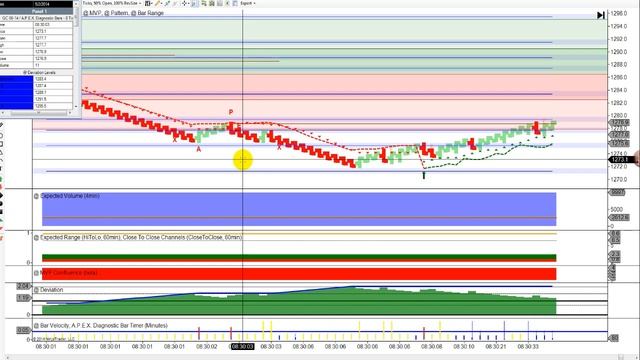This screenshot has height=360, width=640.
Task: Click the 1273.1 value in the data panel
Action: [53, 31]
